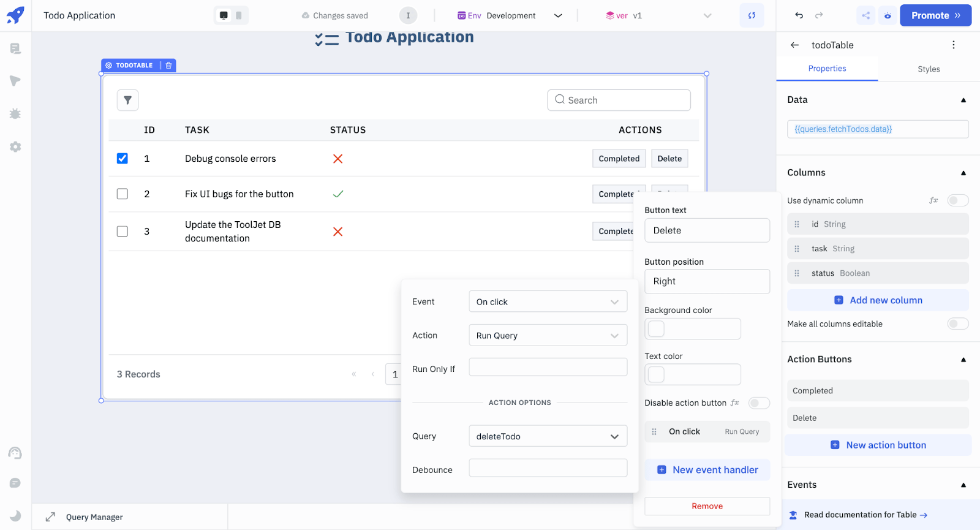Click the ToolJet rocket logo
The height and width of the screenshot is (530, 980).
tap(15, 15)
